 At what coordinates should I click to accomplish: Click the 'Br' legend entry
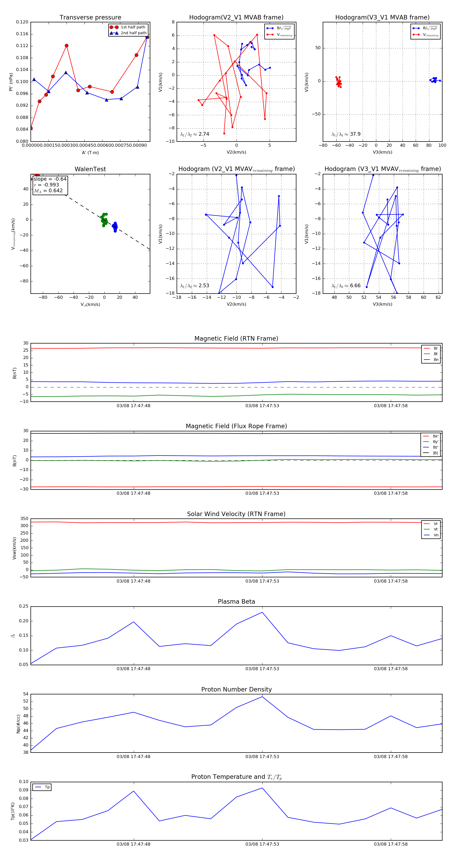pyautogui.click(x=431, y=349)
